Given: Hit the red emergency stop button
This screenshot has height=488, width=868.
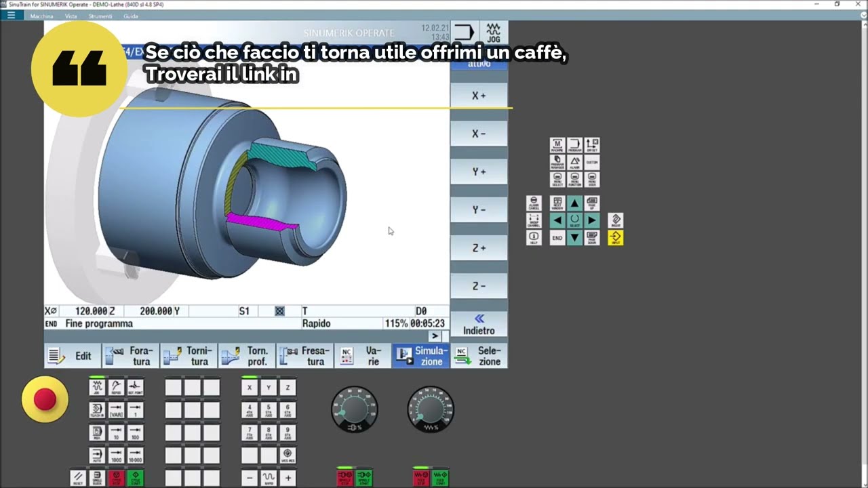Looking at the screenshot, I should (x=45, y=399).
